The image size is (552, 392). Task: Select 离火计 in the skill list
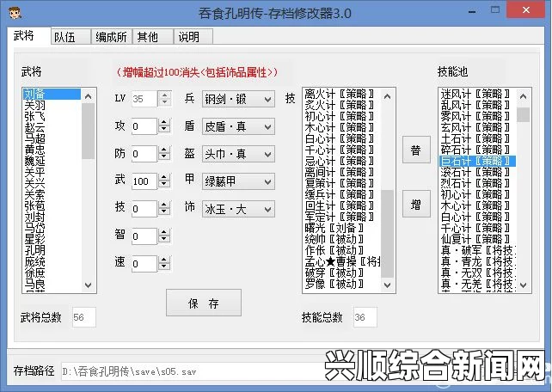(x=340, y=94)
